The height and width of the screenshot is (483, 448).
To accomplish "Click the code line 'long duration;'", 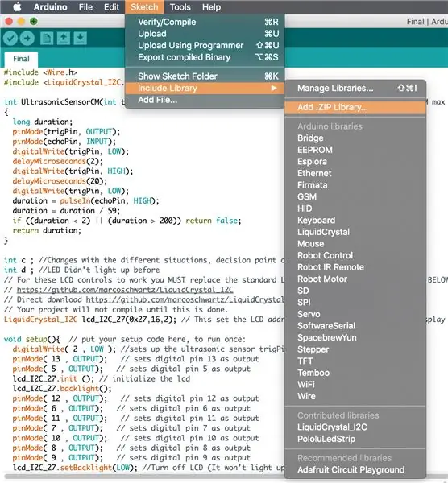I will tap(43, 122).
